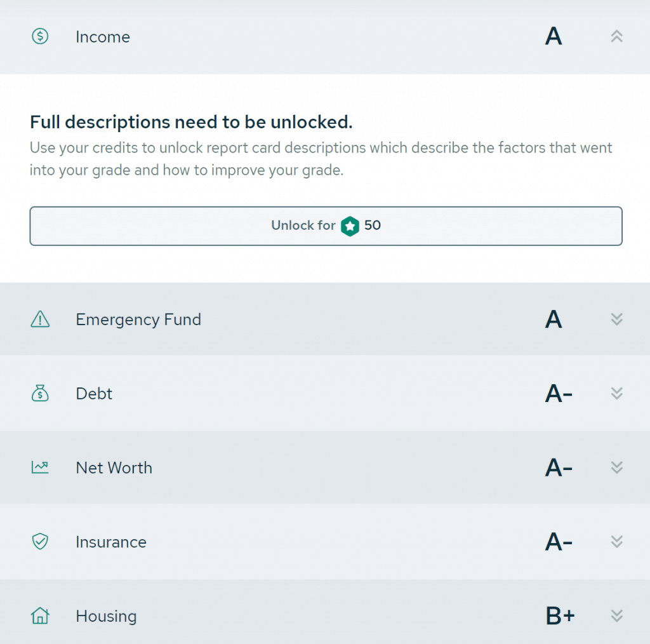Unlock descriptions for 50 credits
Image resolution: width=650 pixels, height=644 pixels.
tap(326, 226)
